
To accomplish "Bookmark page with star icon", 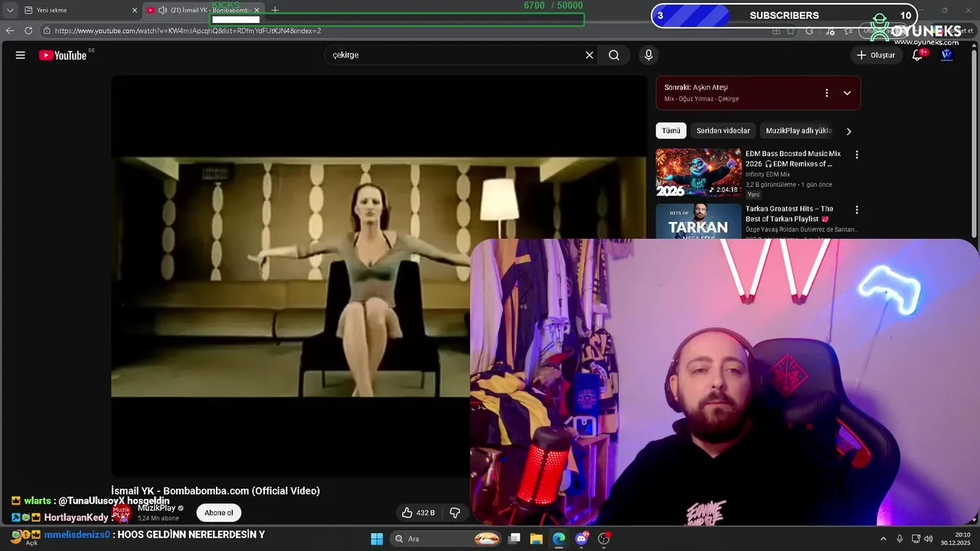I will 791,31.
